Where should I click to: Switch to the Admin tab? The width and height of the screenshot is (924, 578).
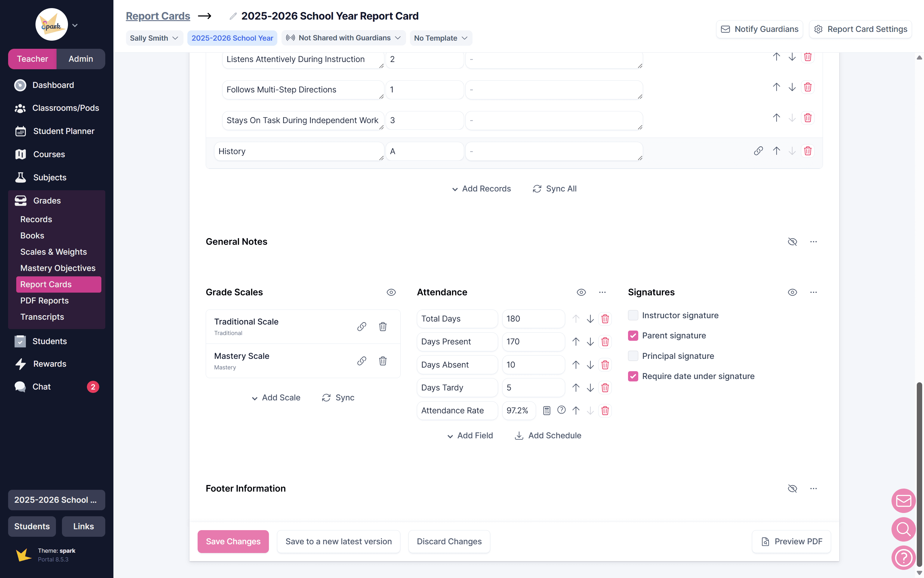point(81,59)
